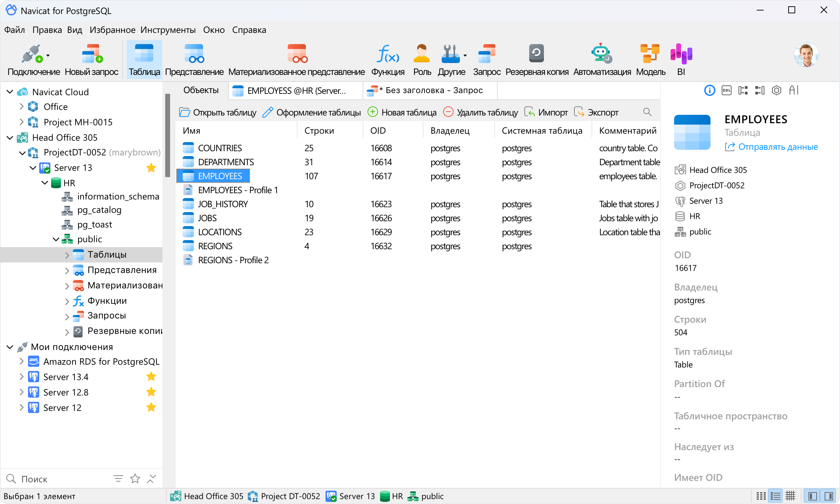This screenshot has height=504, width=840.
Task: Select EMPLOYEES - Profile 1 item
Action: pos(238,190)
